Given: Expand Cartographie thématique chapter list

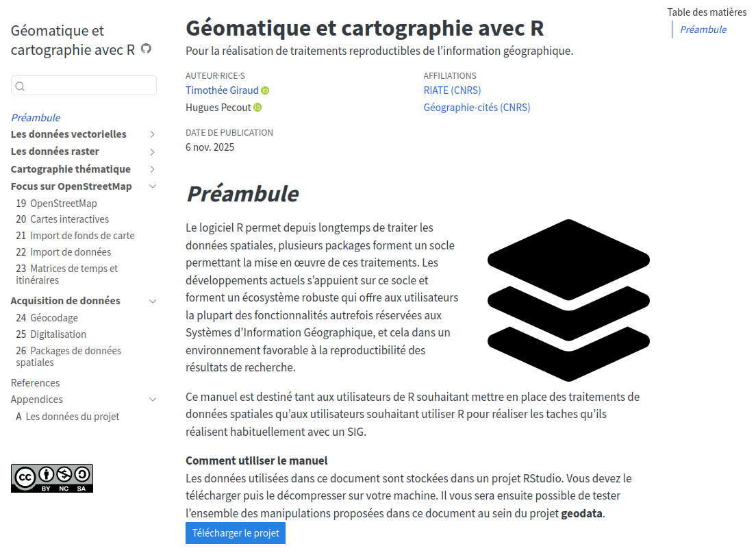Looking at the screenshot, I should tap(153, 169).
